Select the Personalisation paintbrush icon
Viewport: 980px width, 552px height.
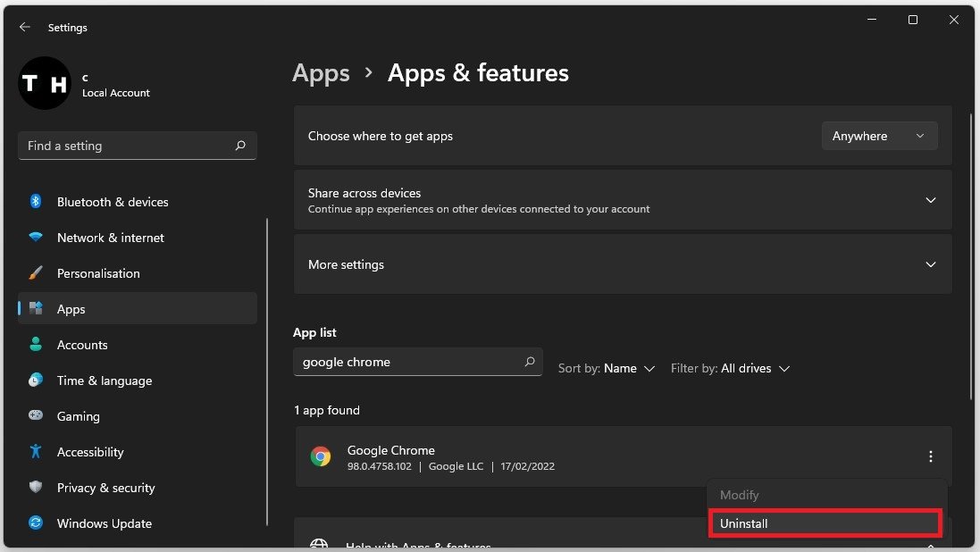pyautogui.click(x=36, y=273)
